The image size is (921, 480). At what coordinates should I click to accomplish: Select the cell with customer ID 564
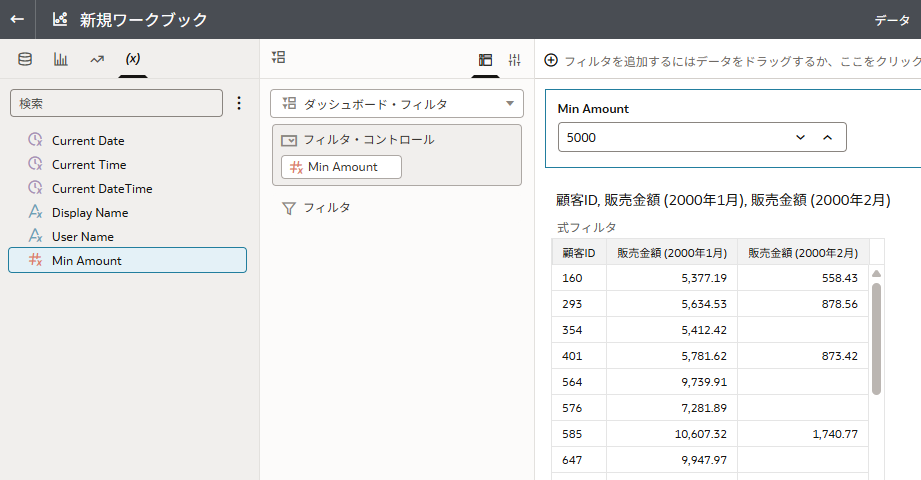pyautogui.click(x=579, y=382)
